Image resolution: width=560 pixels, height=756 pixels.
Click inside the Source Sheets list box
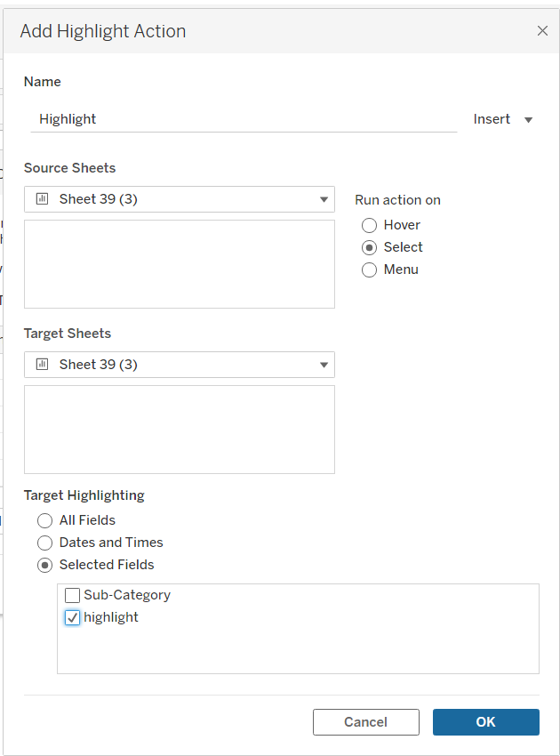[x=180, y=264]
